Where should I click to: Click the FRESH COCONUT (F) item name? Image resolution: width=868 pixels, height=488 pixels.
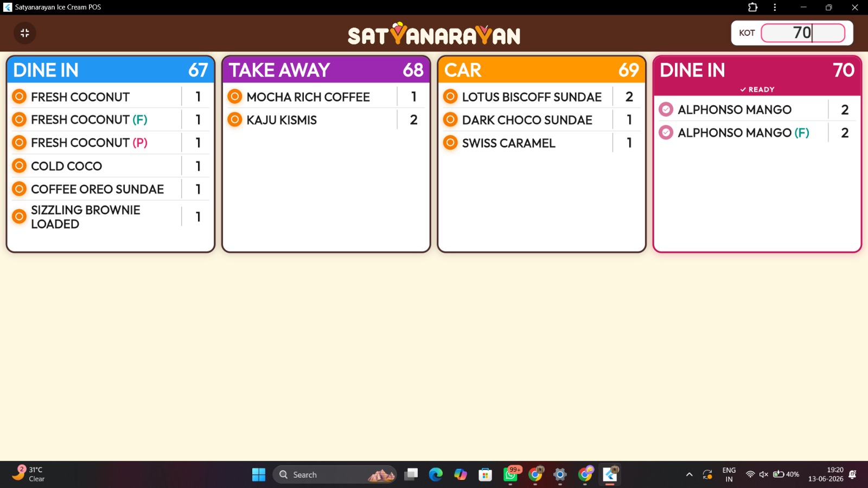tap(89, 119)
